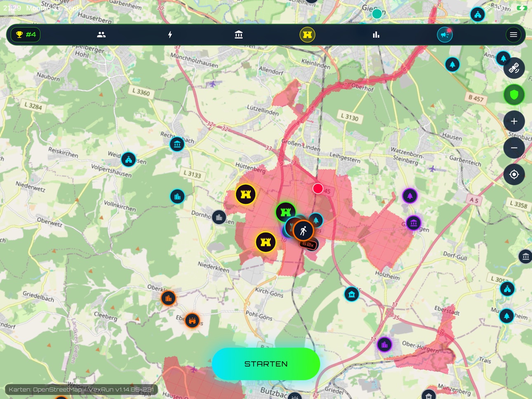Select the runner avatar marker
This screenshot has height=399, width=532.
coord(304,230)
